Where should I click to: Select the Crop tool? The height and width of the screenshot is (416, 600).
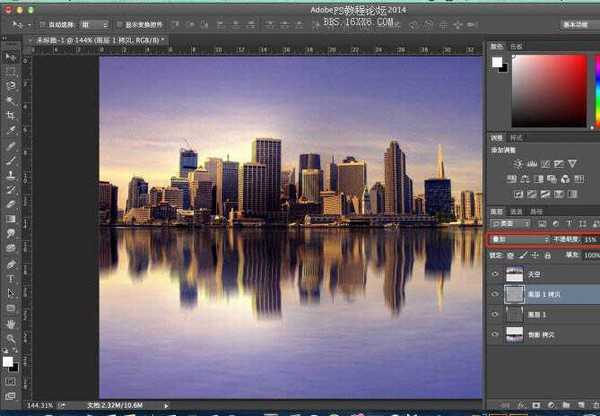(x=11, y=115)
